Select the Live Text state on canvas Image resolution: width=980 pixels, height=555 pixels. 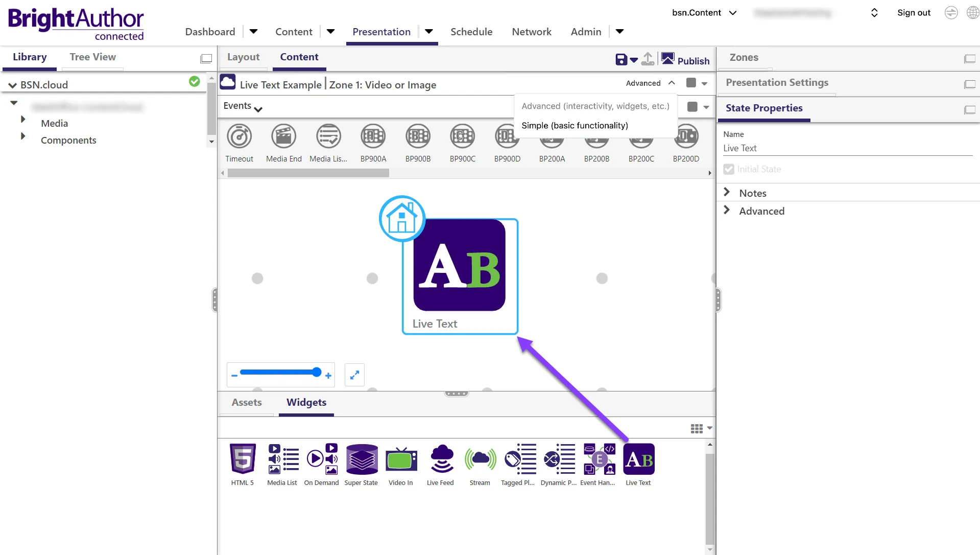(460, 276)
